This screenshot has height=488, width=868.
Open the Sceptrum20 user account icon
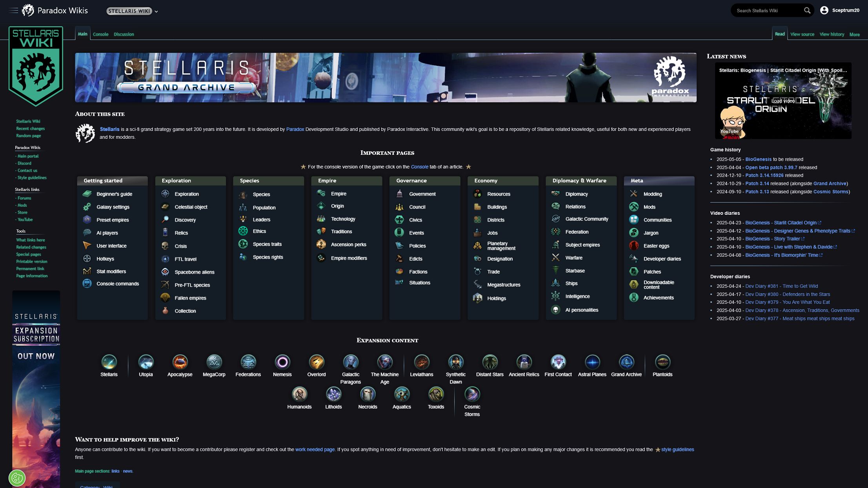coord(824,10)
